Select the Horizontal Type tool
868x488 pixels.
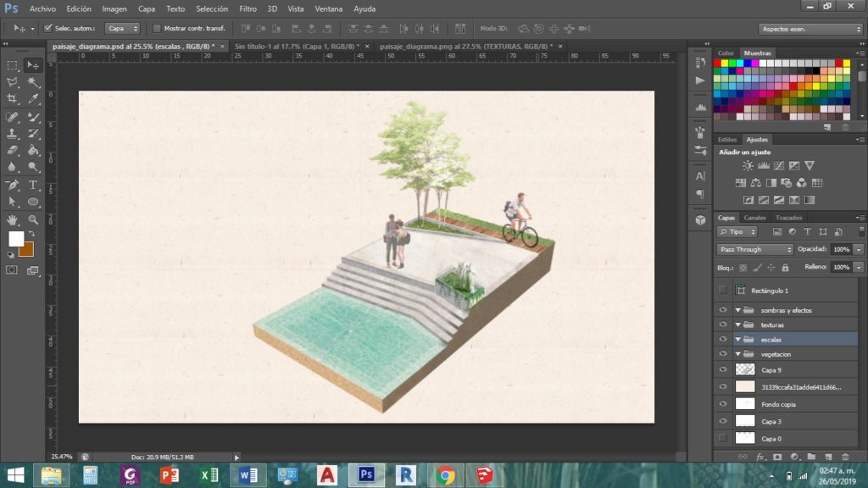[33, 185]
